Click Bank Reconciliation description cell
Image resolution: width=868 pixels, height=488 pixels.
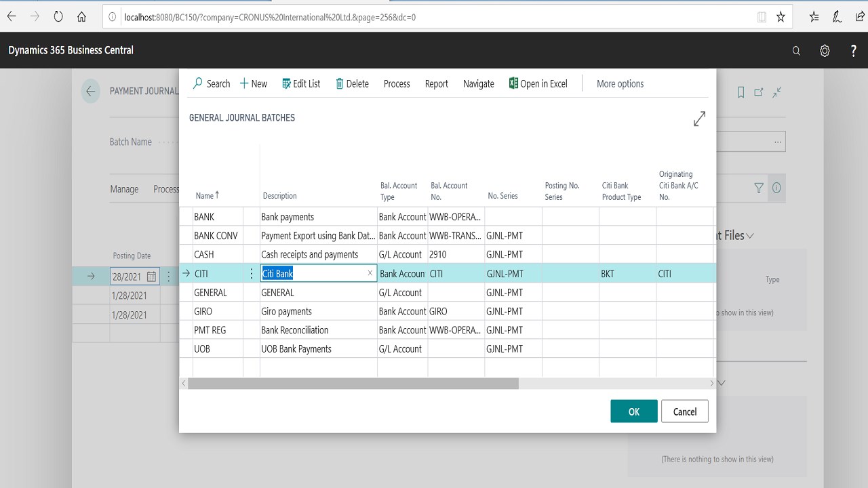[318, 330]
